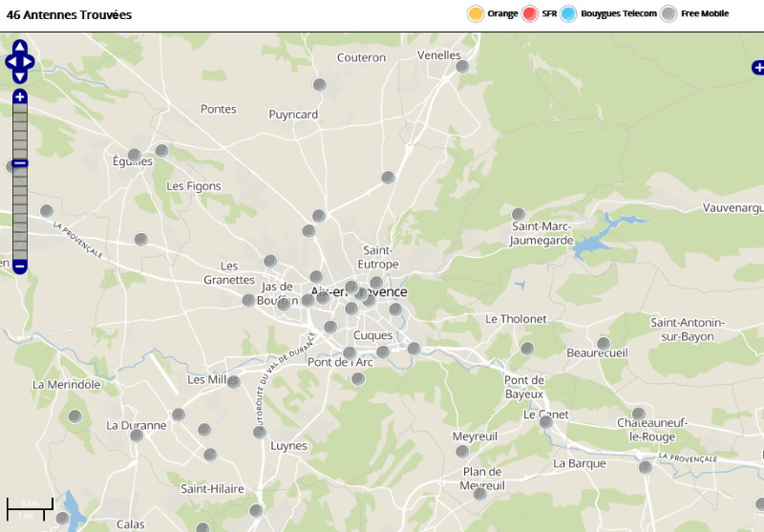The width and height of the screenshot is (764, 532).
Task: Click the Free Mobile legend label
Action: coord(705,13)
